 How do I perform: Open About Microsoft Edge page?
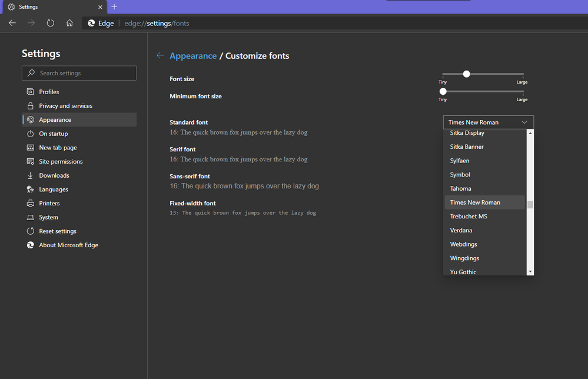(x=68, y=245)
